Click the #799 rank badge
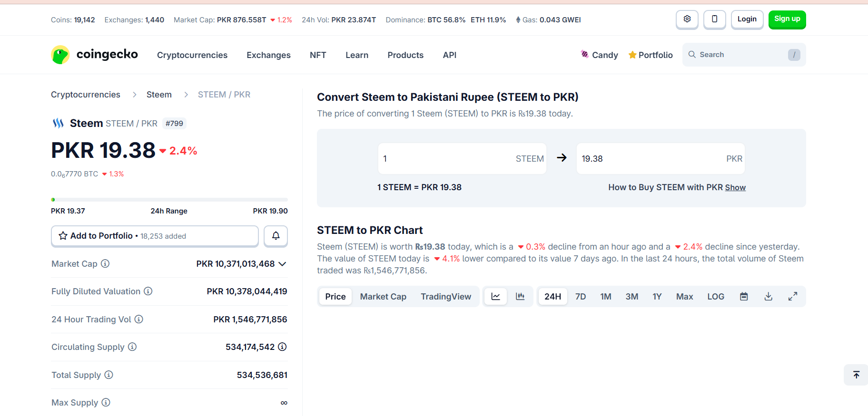The width and height of the screenshot is (868, 416). click(174, 124)
